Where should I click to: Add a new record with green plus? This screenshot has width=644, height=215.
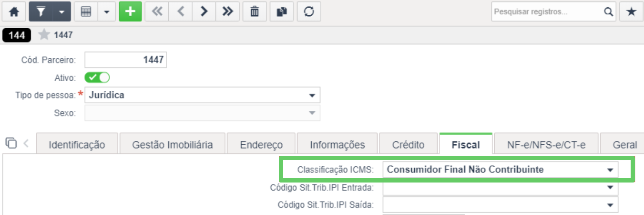(131, 12)
